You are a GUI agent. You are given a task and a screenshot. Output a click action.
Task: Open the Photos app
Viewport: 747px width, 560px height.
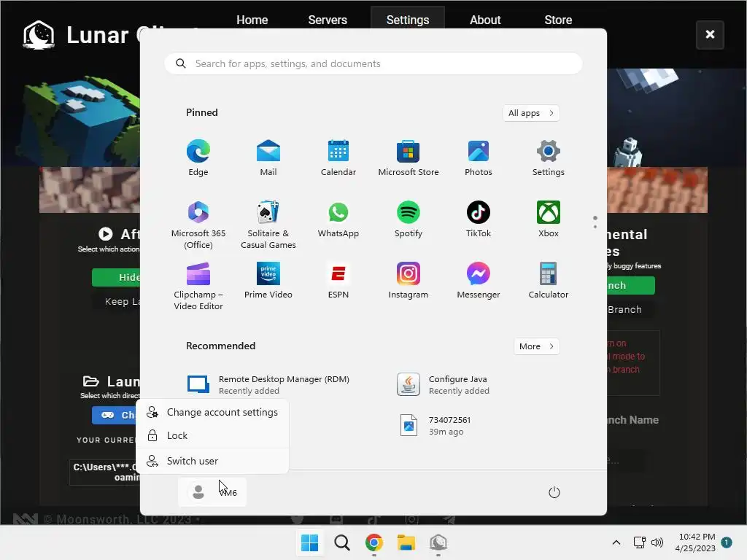tap(479, 158)
